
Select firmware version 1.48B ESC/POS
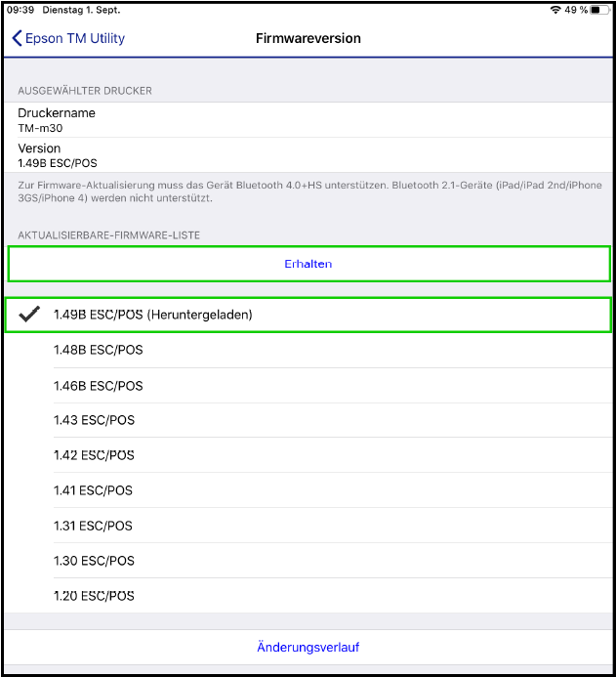tap(308, 350)
